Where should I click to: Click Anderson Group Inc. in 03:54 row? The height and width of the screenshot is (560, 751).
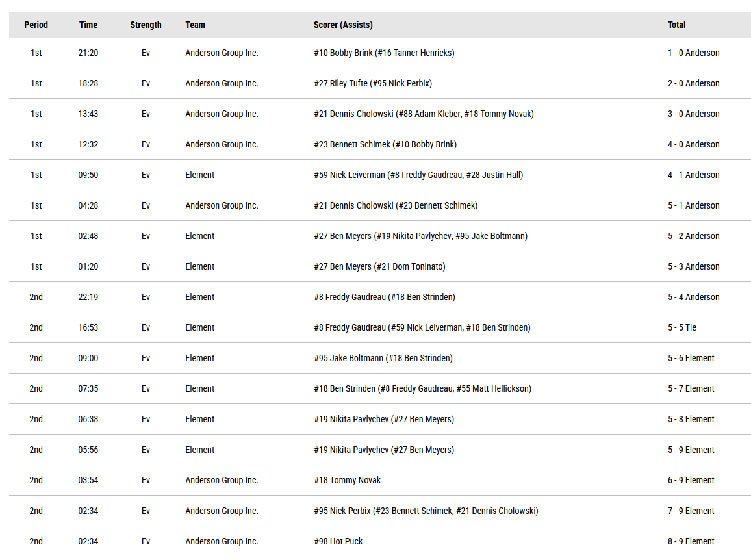(x=222, y=481)
